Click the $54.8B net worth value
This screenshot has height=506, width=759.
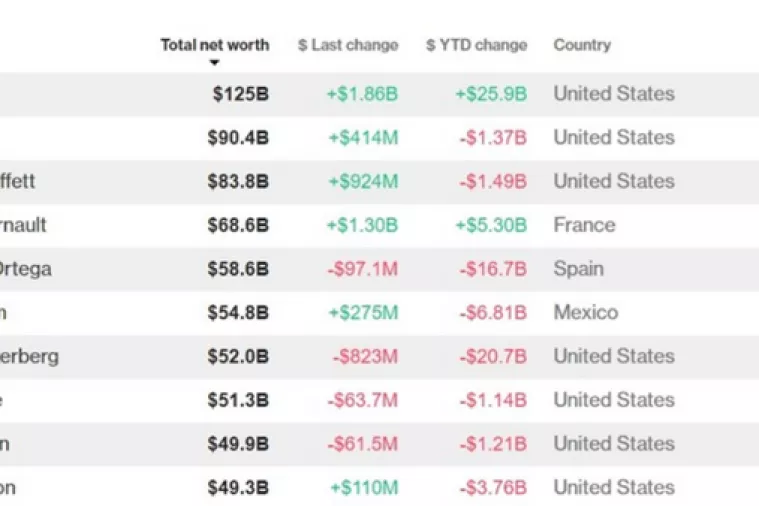click(236, 313)
